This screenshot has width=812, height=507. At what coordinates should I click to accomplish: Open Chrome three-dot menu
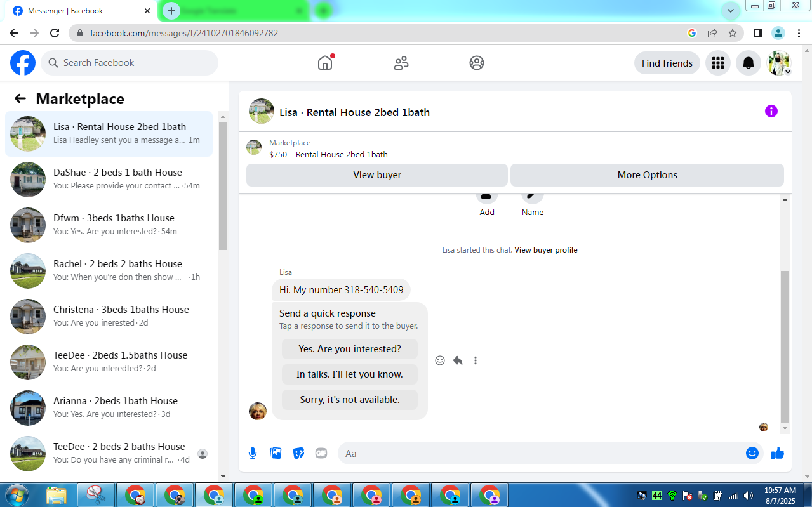(x=799, y=33)
